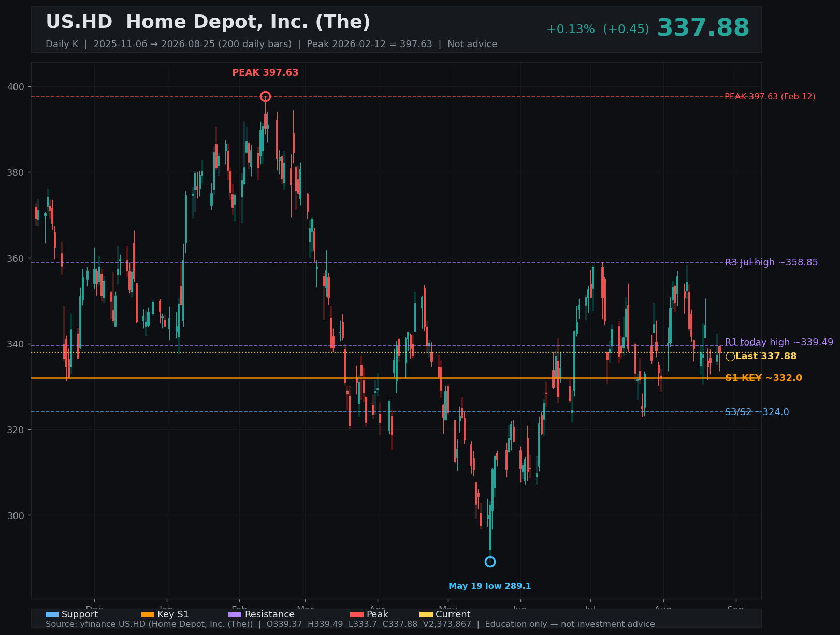The width and height of the screenshot is (840, 635).
Task: Click the 'S1 KEY ~332.0' label
Action: click(763, 378)
